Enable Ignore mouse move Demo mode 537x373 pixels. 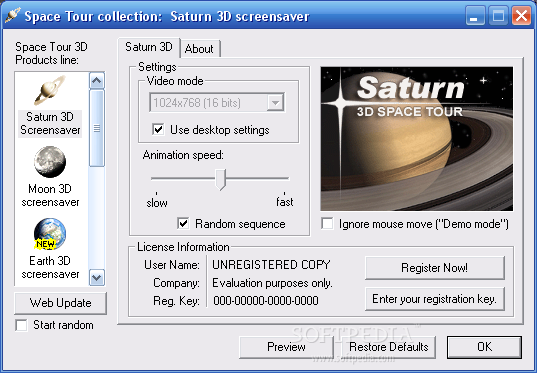[x=327, y=224]
